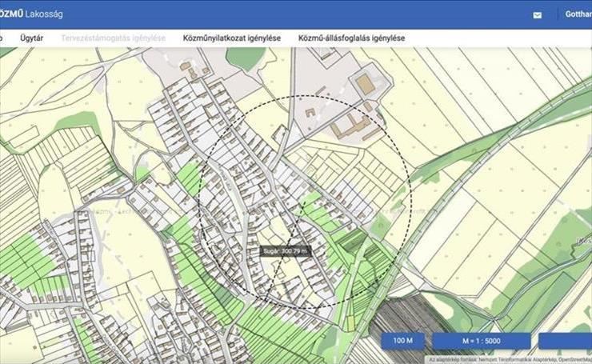Click the Sugár: 300.79 m radius label

285,250
